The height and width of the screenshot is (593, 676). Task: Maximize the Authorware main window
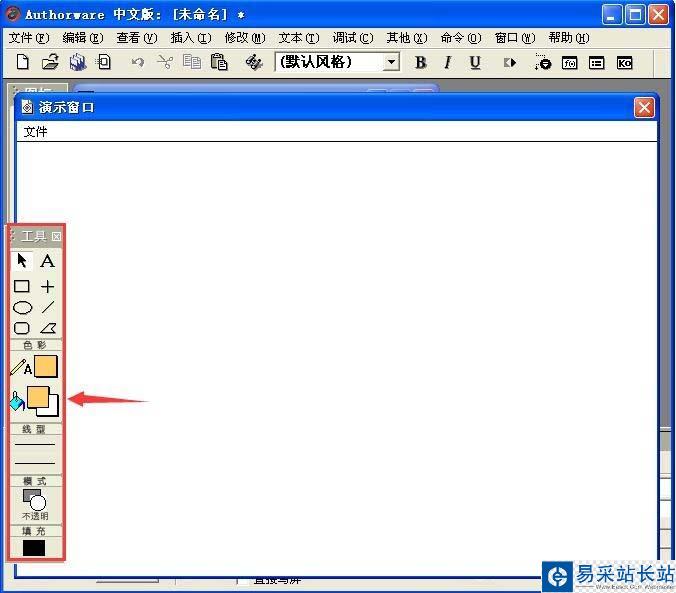(635, 15)
